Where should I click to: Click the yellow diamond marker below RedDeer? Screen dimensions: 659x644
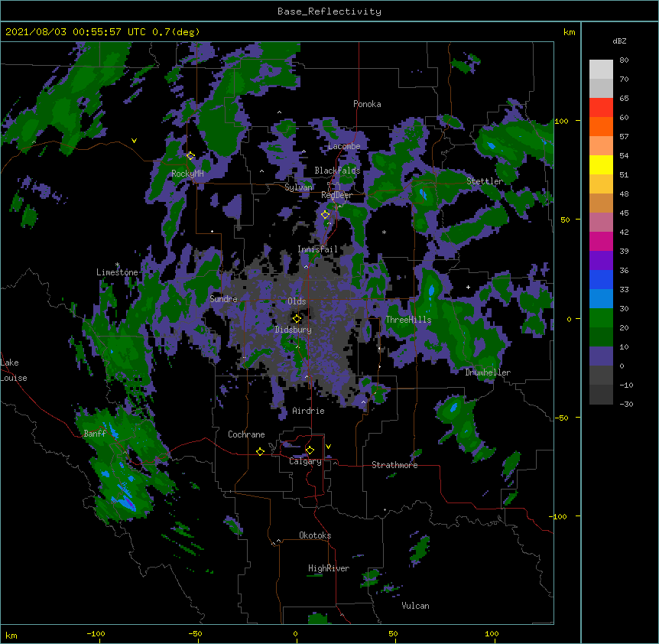(326, 215)
